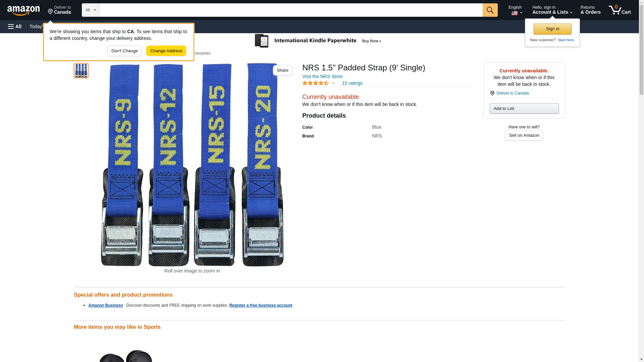Open the 15 ratings link
The height and width of the screenshot is (362, 644).
click(x=352, y=83)
